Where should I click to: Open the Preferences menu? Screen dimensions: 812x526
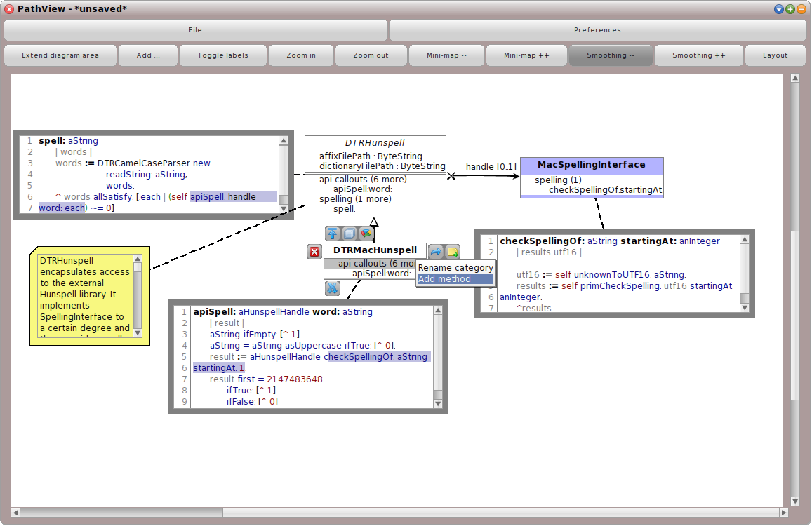coord(597,29)
